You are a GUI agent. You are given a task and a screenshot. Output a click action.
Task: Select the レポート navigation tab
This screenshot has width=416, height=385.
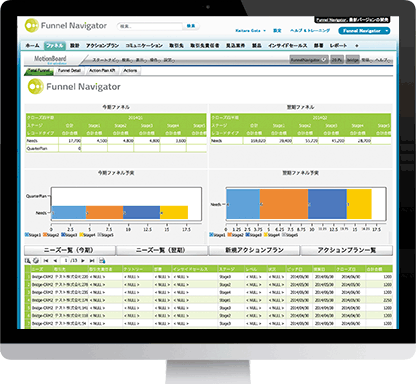338,45
